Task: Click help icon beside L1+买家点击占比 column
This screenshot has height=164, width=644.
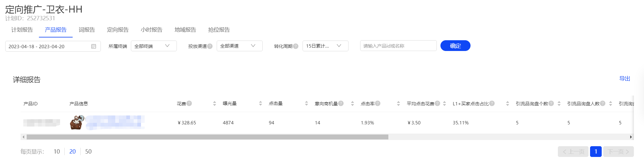Action: [x=492, y=103]
